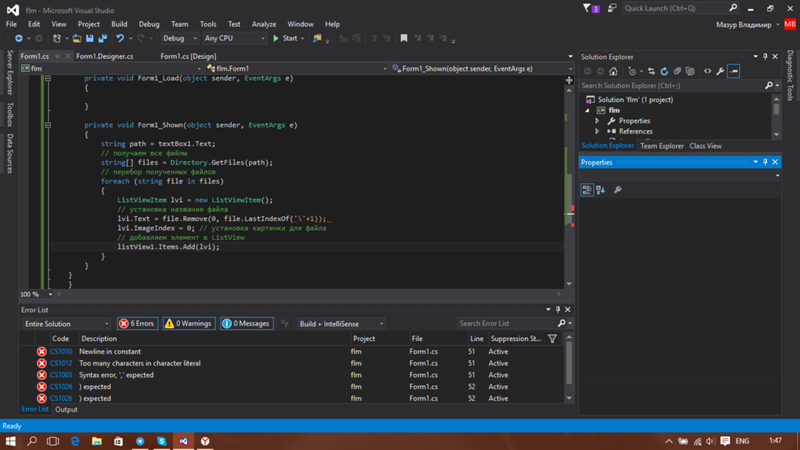800x450 pixels.
Task: Toggle the 6 Errors filter
Action: click(137, 324)
